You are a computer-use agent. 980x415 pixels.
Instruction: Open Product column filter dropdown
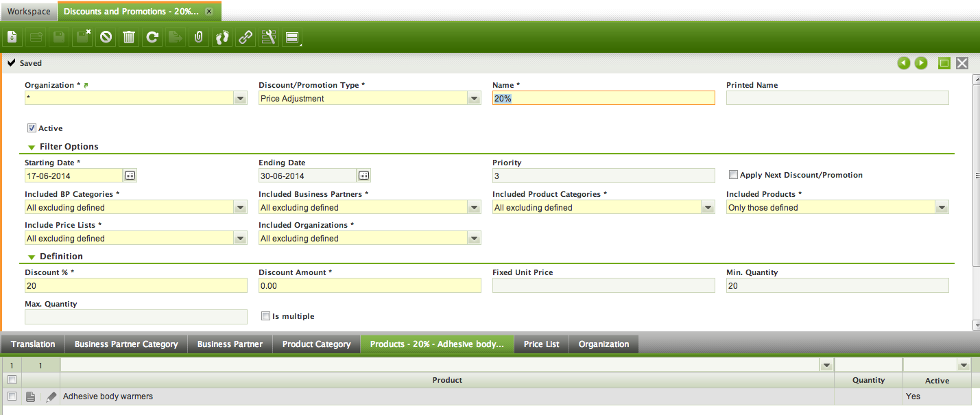(826, 366)
